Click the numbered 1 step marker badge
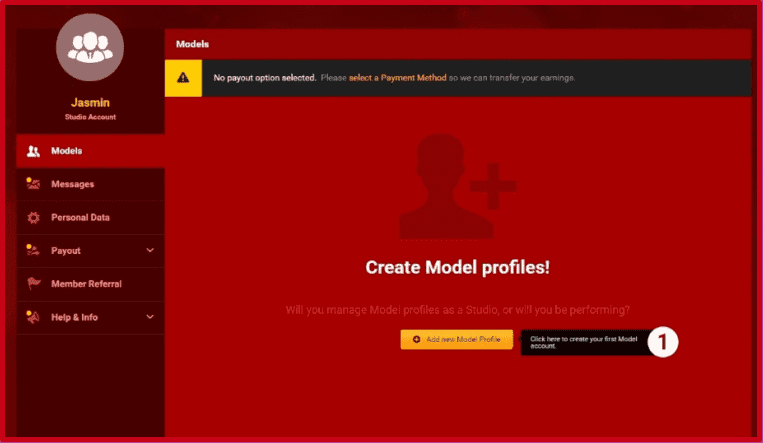763x443 pixels. pyautogui.click(x=662, y=342)
